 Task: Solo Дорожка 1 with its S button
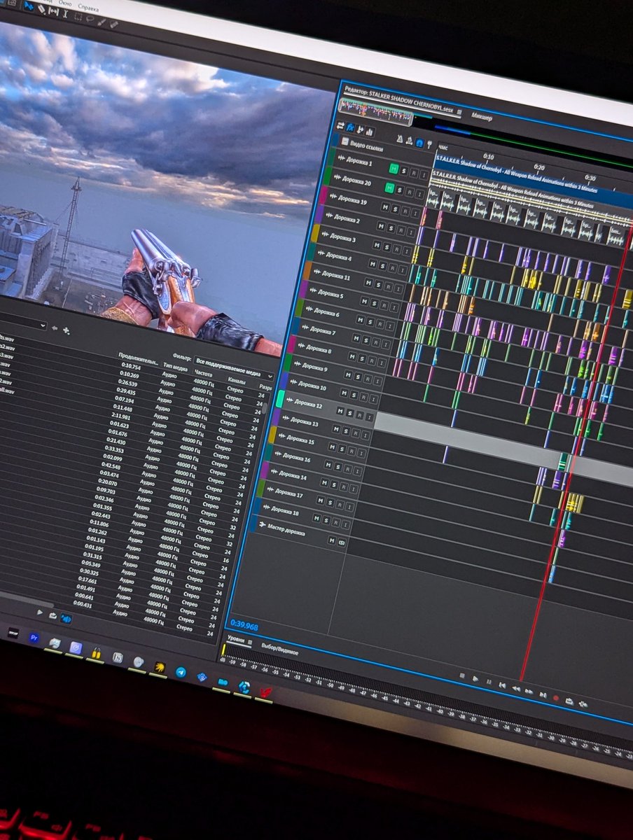point(403,171)
